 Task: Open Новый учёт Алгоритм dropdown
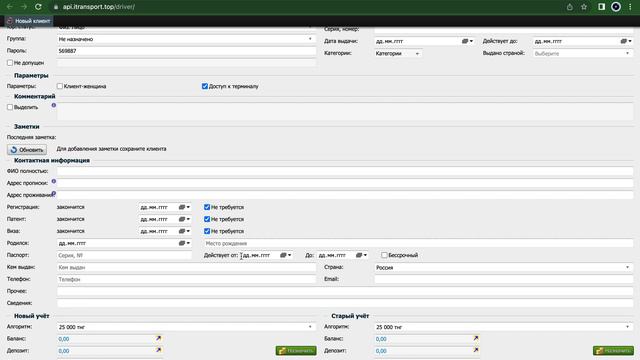[x=186, y=327]
